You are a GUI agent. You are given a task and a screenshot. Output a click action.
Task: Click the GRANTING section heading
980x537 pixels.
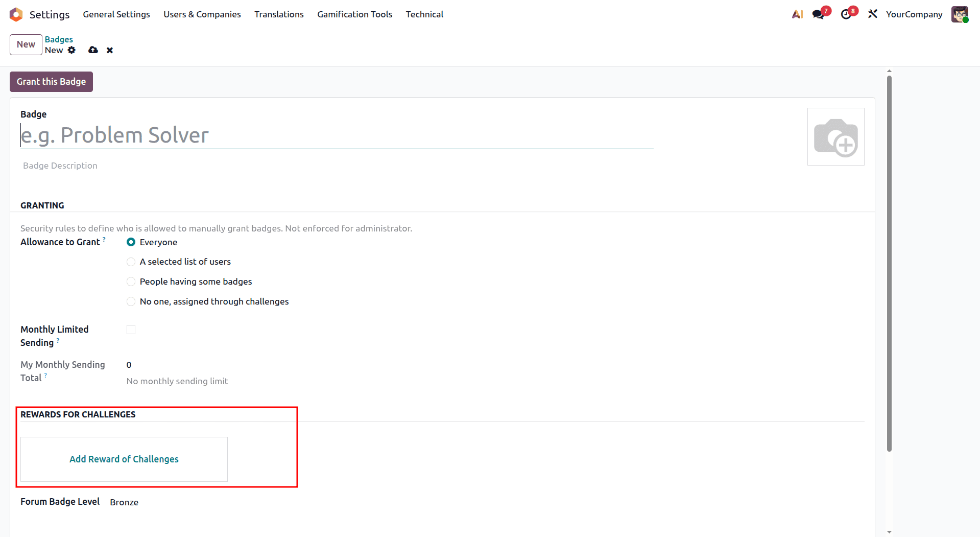coord(42,205)
